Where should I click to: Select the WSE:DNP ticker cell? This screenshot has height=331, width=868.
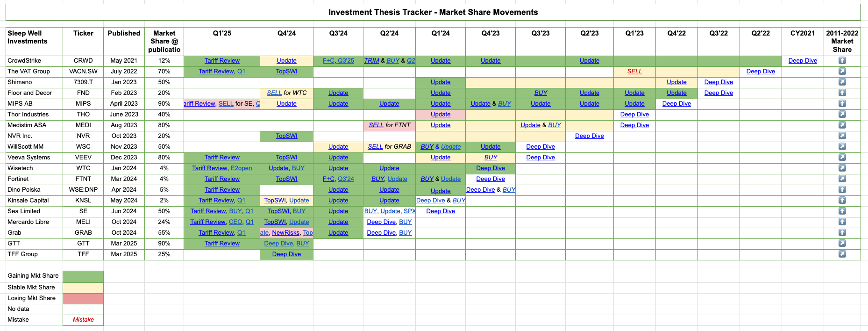[x=83, y=189]
